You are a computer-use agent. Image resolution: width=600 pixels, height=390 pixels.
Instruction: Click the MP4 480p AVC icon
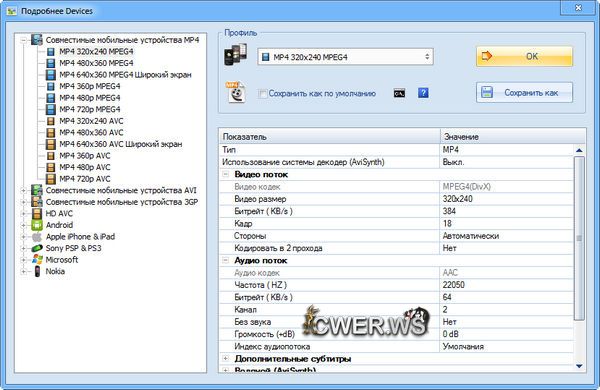click(x=51, y=167)
